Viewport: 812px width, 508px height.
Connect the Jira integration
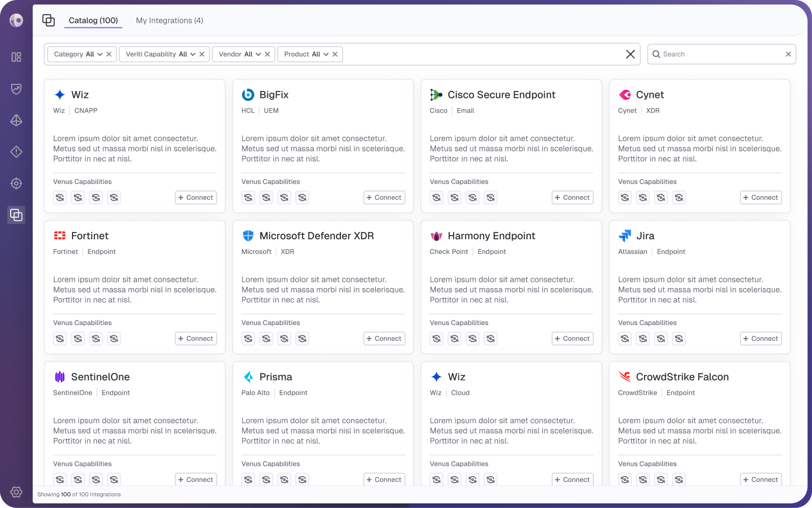(761, 339)
